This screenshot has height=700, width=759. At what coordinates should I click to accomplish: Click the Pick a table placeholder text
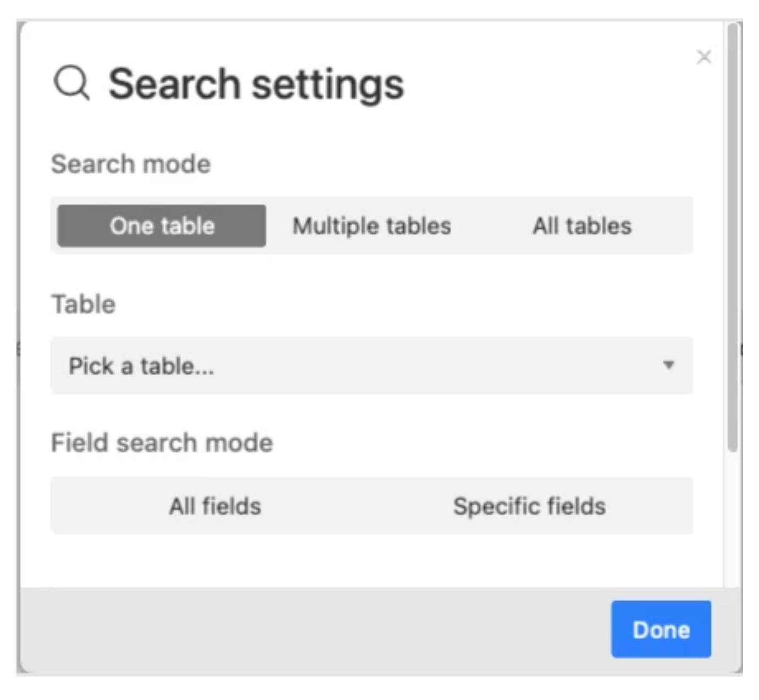tap(141, 366)
